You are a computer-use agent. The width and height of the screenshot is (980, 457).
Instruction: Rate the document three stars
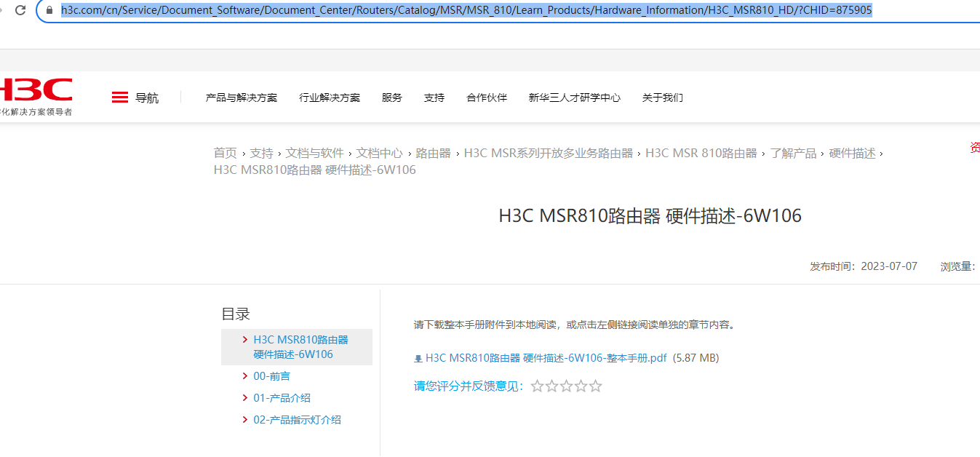point(567,386)
